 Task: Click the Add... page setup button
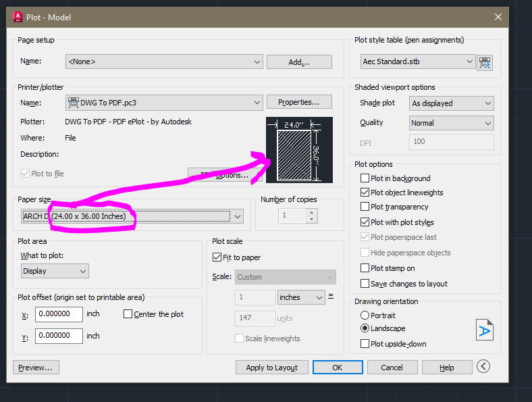pos(299,61)
